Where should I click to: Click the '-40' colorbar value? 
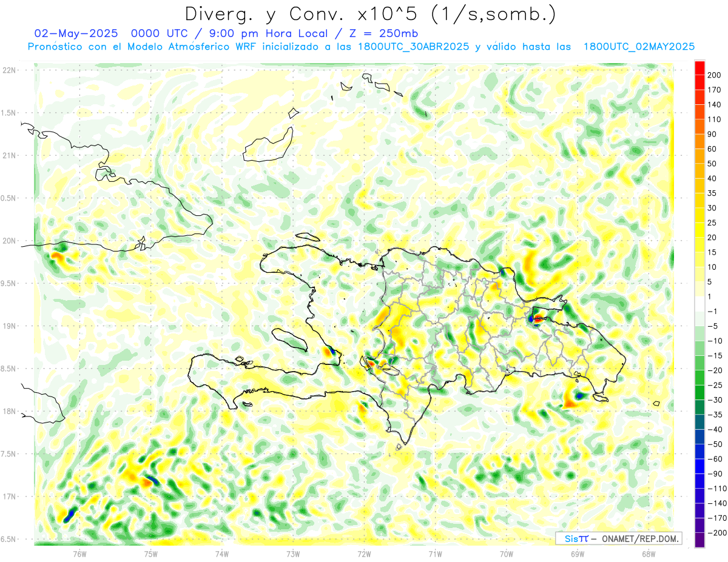coord(716,429)
